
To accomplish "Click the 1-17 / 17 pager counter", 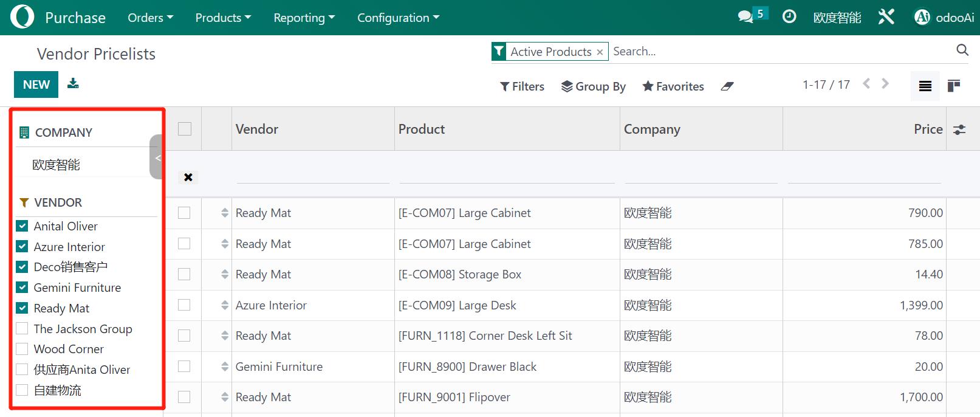I will (x=826, y=84).
